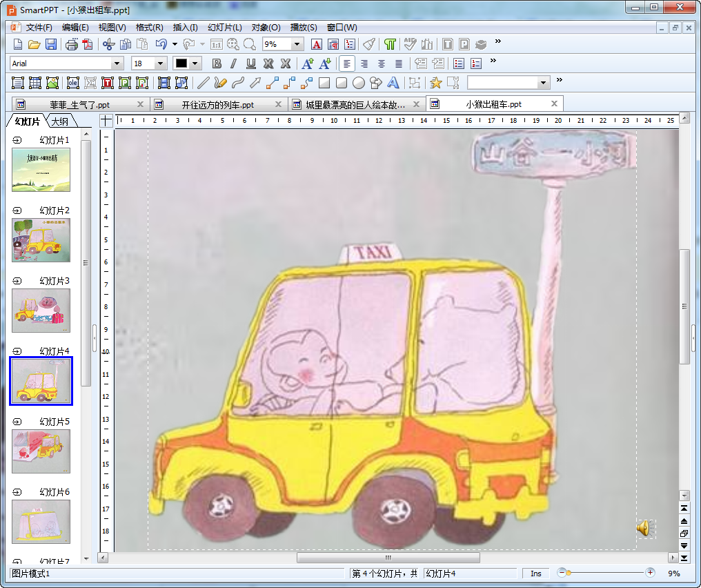Select the 幻灯片2 slide thumbnail
Image resolution: width=701 pixels, height=588 pixels.
[x=41, y=239]
